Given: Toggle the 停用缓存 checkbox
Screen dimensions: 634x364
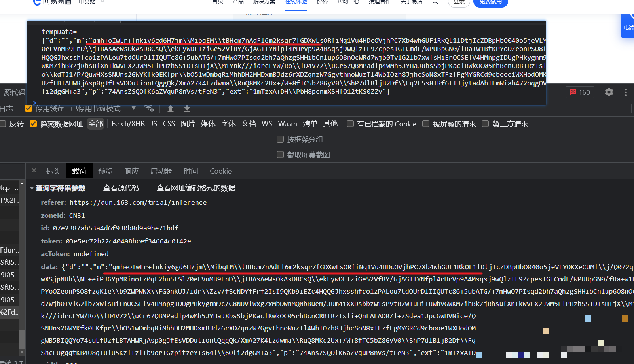Looking at the screenshot, I should (x=28, y=108).
